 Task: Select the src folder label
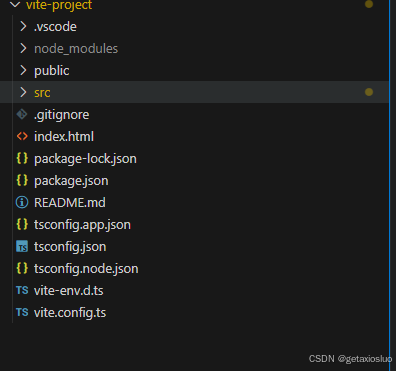click(42, 93)
